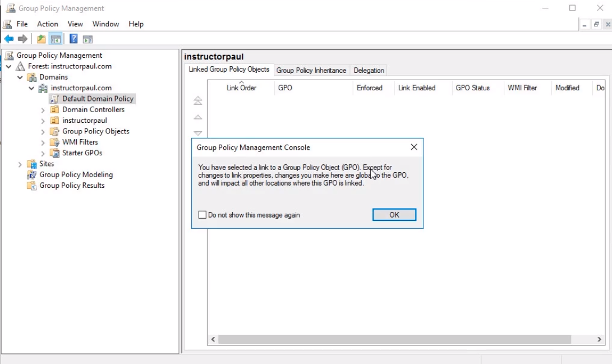
Task: Close the Group Policy Management Console dialog
Action: point(414,147)
